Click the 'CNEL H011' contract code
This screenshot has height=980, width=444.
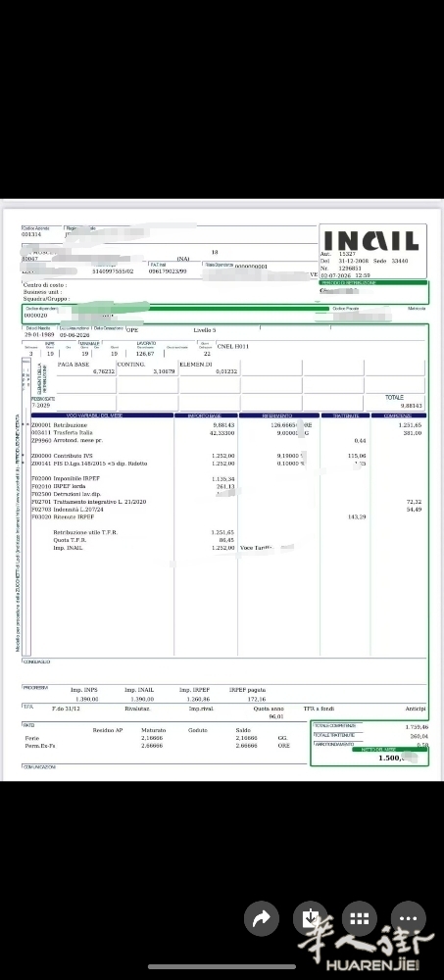click(x=232, y=345)
